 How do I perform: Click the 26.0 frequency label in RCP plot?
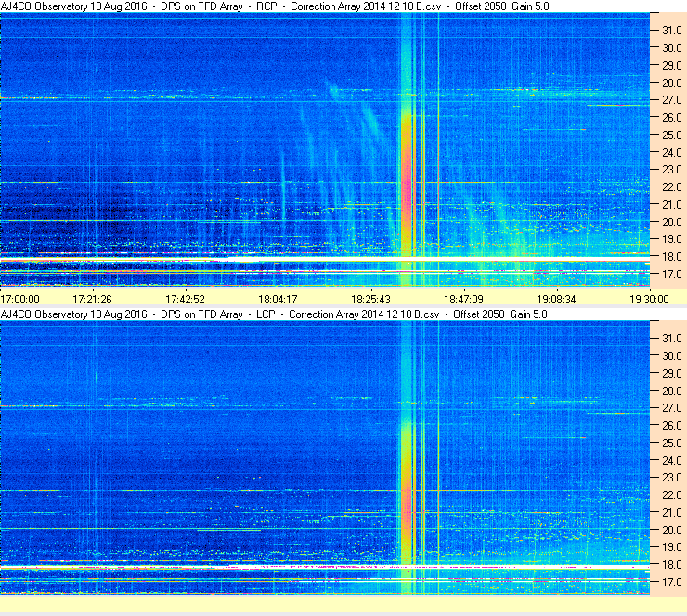click(x=672, y=118)
